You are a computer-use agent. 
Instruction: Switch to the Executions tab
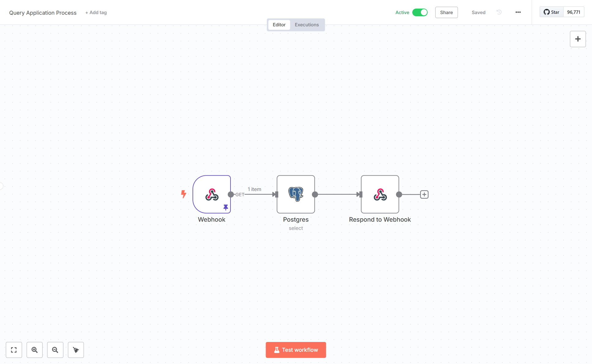[x=307, y=25]
